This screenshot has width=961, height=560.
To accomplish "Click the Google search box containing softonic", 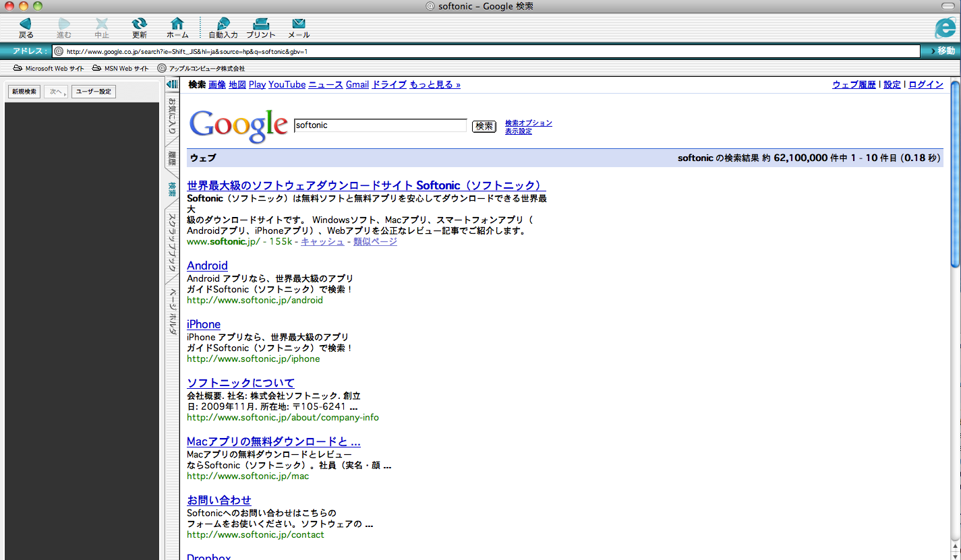I will coord(380,125).
